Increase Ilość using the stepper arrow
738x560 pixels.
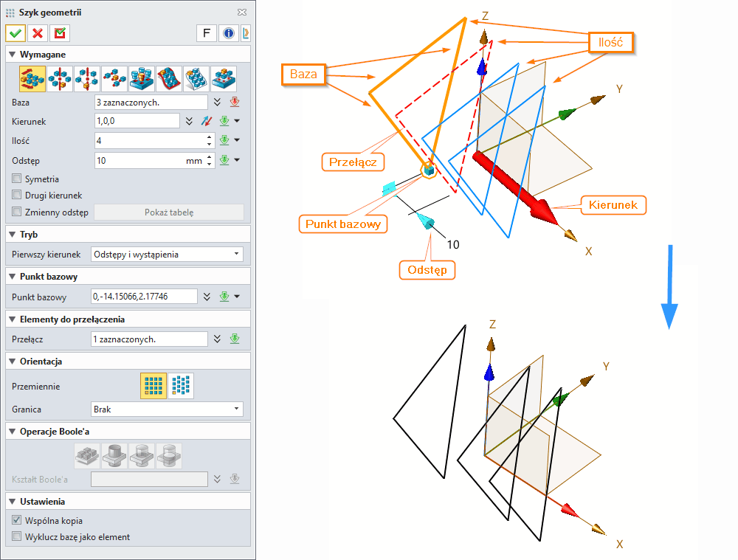coord(209,137)
